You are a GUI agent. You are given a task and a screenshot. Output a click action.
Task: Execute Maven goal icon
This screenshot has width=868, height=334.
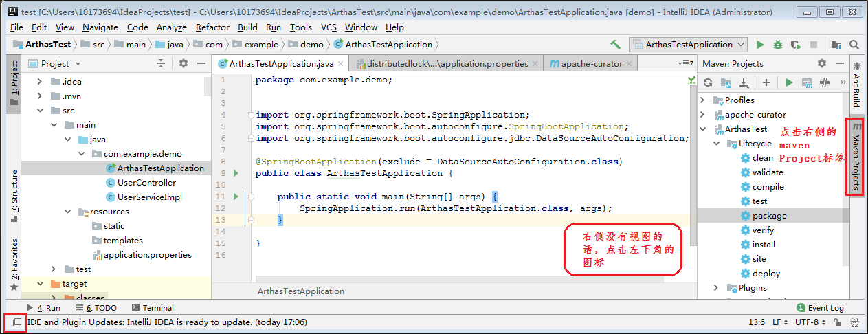tap(807, 82)
